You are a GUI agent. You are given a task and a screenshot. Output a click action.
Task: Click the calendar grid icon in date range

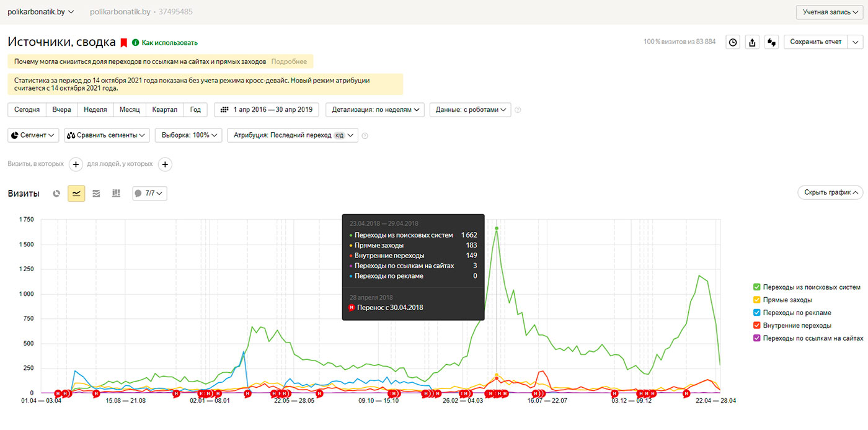(x=224, y=110)
